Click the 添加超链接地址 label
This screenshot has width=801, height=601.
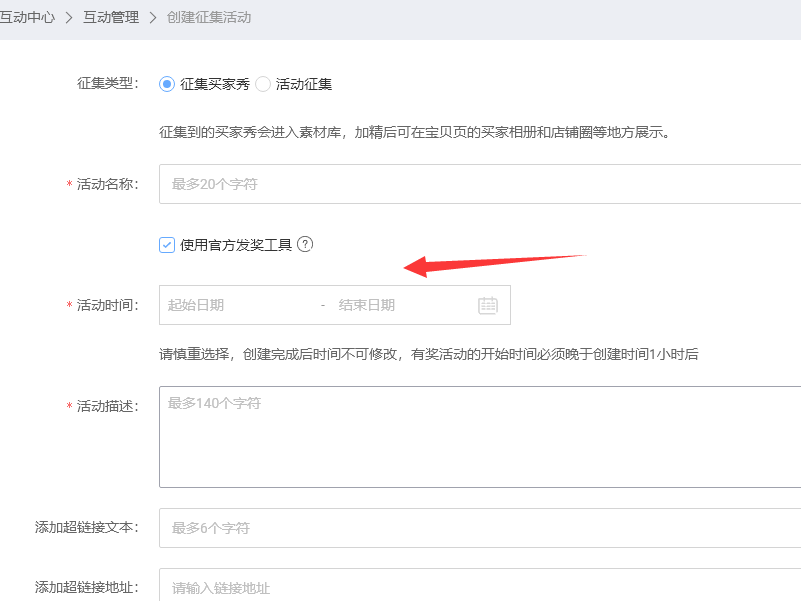[x=87, y=587]
